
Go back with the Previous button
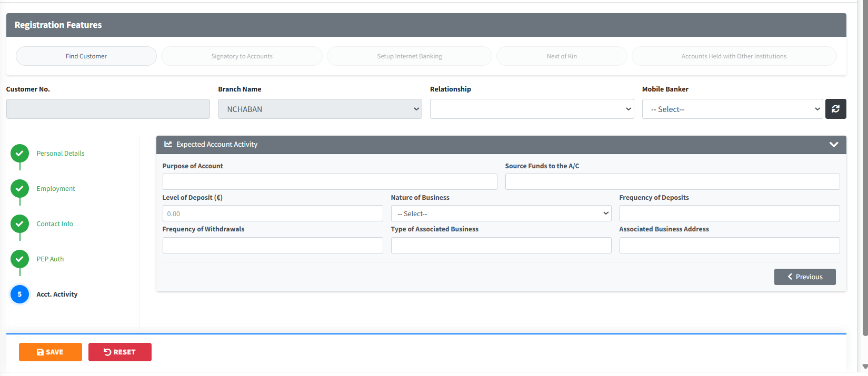point(804,277)
